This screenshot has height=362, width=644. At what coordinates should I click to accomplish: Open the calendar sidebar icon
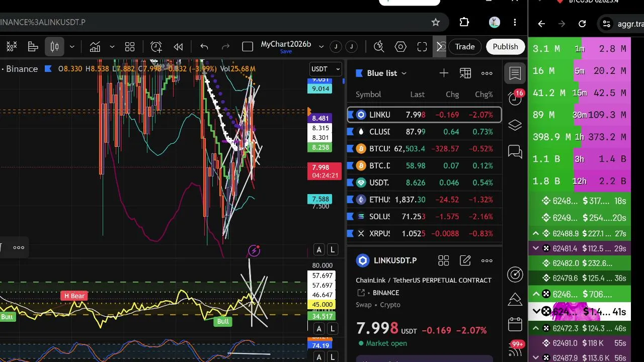coord(515,324)
